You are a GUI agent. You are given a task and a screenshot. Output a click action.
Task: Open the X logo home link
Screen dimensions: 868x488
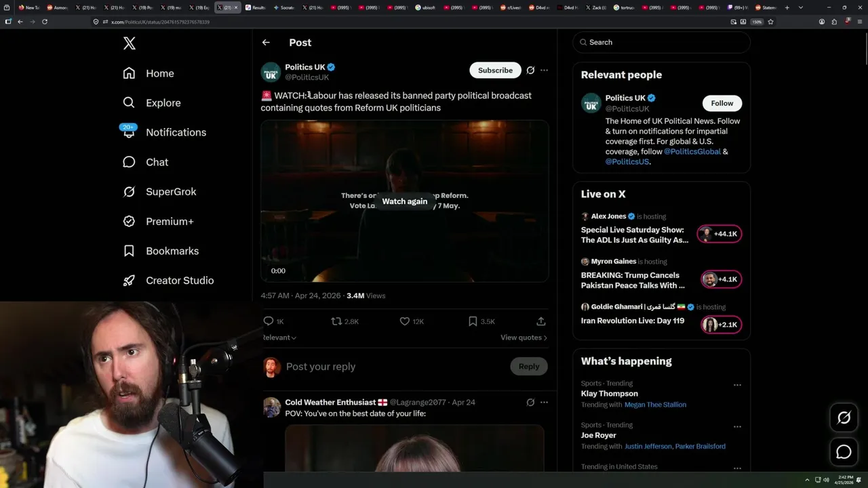pos(130,43)
